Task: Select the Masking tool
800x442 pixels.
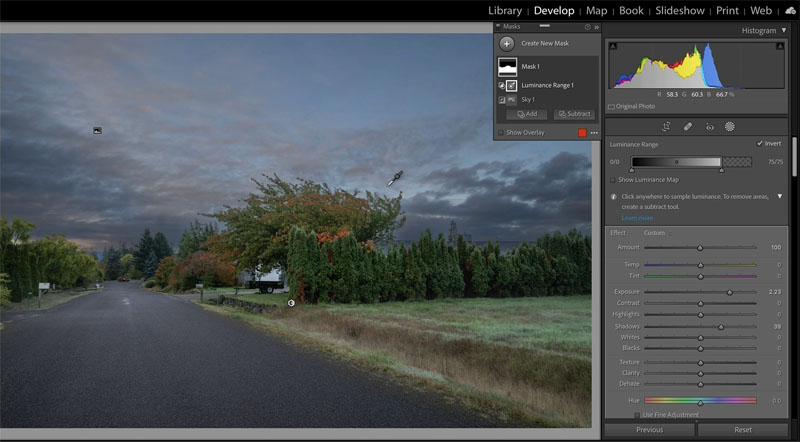Action: pos(730,127)
